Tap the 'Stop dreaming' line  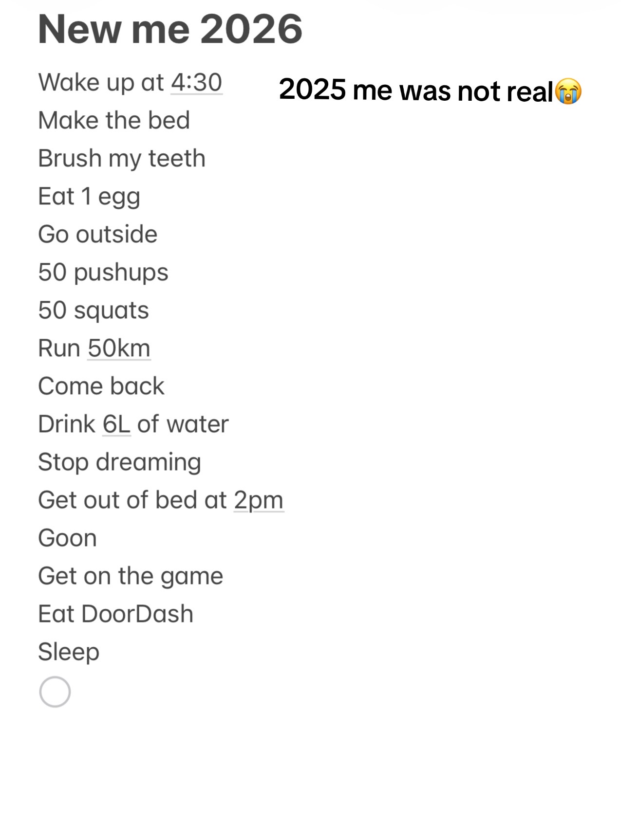(x=120, y=463)
